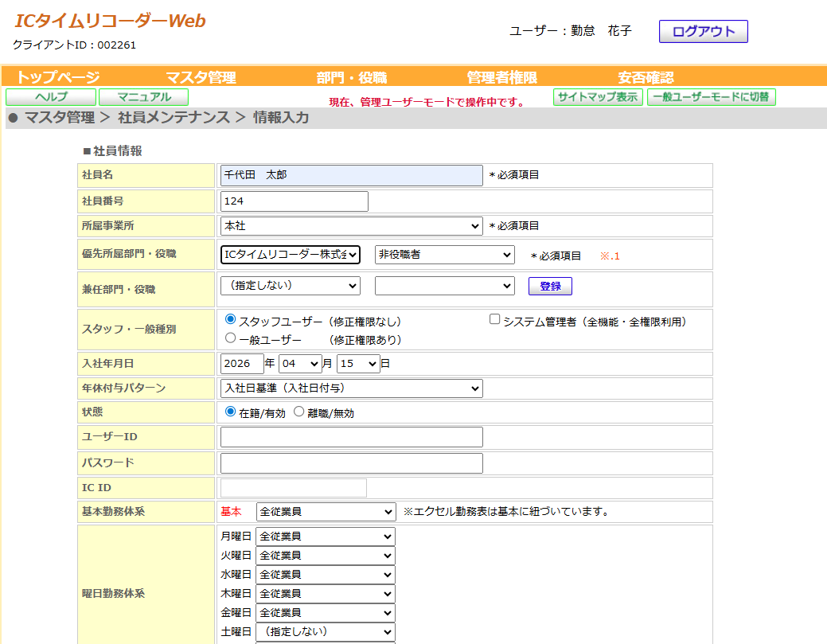This screenshot has height=644, width=827.
Task: Click the ユーザーID input field
Action: tap(351, 437)
